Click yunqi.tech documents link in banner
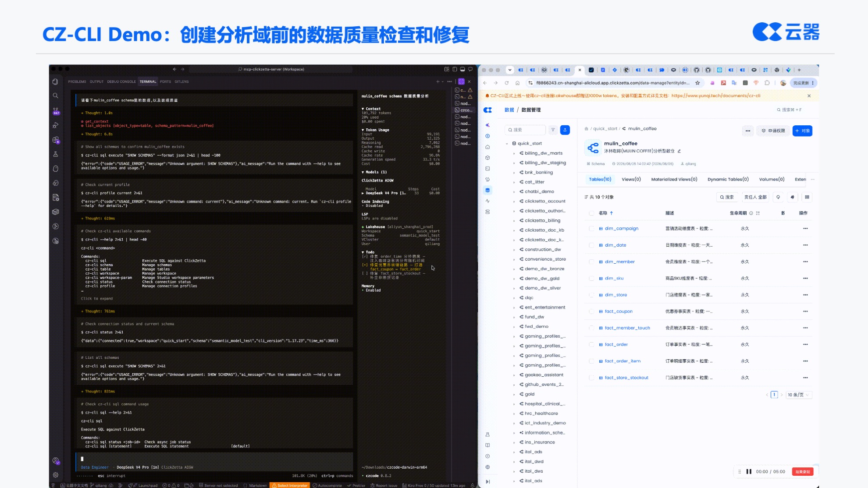The width and height of the screenshot is (868, 488). tap(715, 95)
